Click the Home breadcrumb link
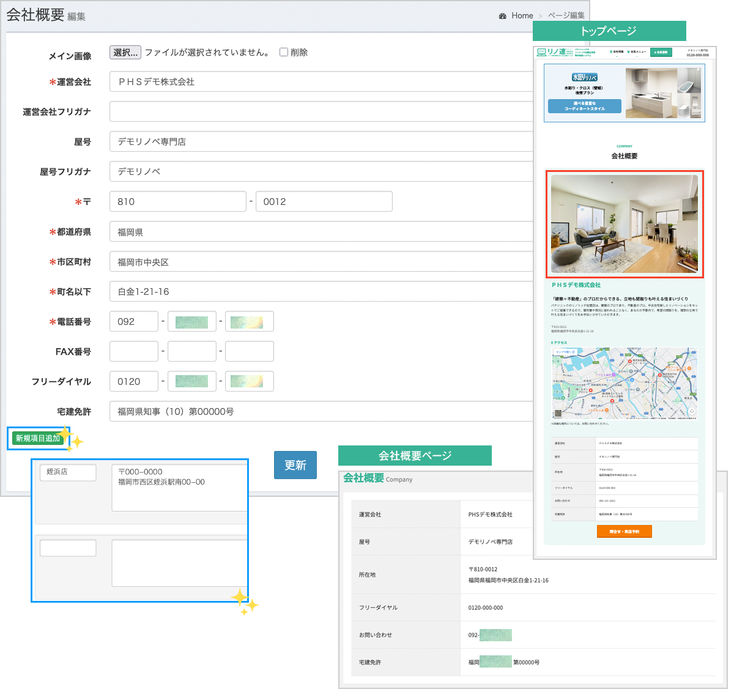 coord(522,16)
